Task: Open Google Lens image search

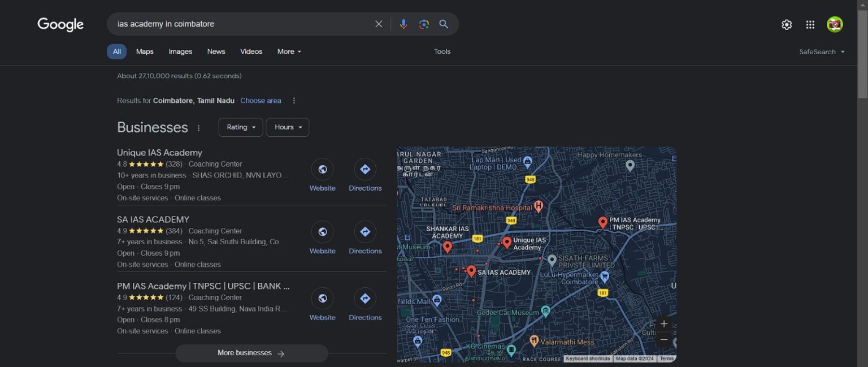Action: [x=424, y=24]
